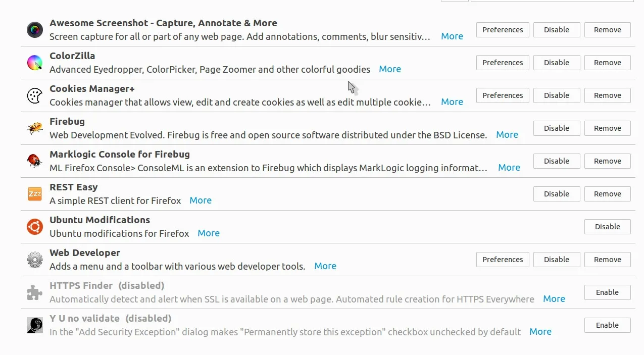
Task: Enable the HTTPS Finder extension
Action: (607, 292)
